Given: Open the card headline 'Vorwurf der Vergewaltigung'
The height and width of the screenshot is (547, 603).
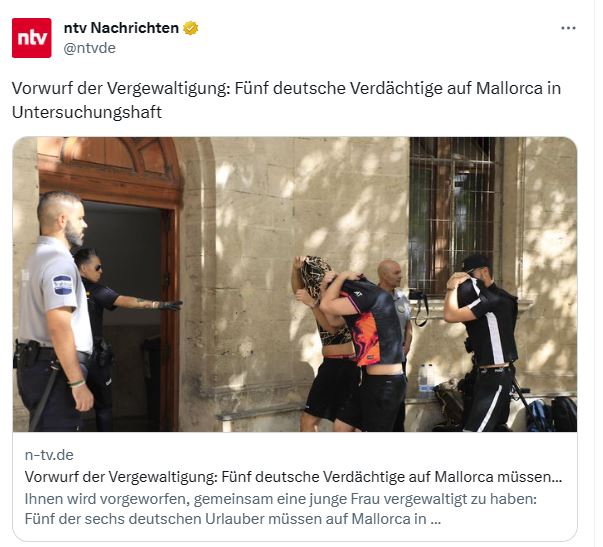Looking at the screenshot, I should click(293, 477).
